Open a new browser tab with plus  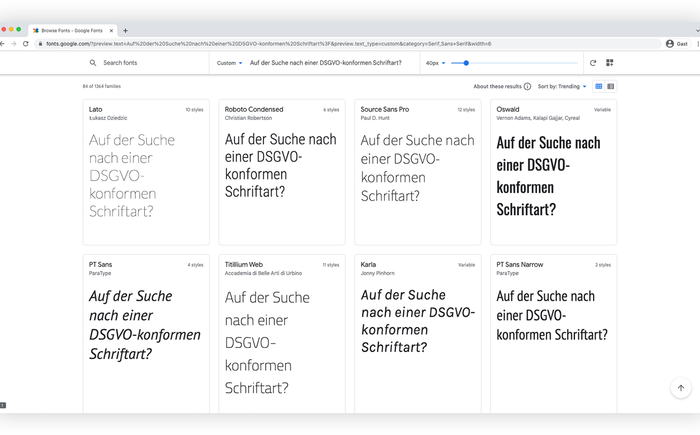point(125,31)
